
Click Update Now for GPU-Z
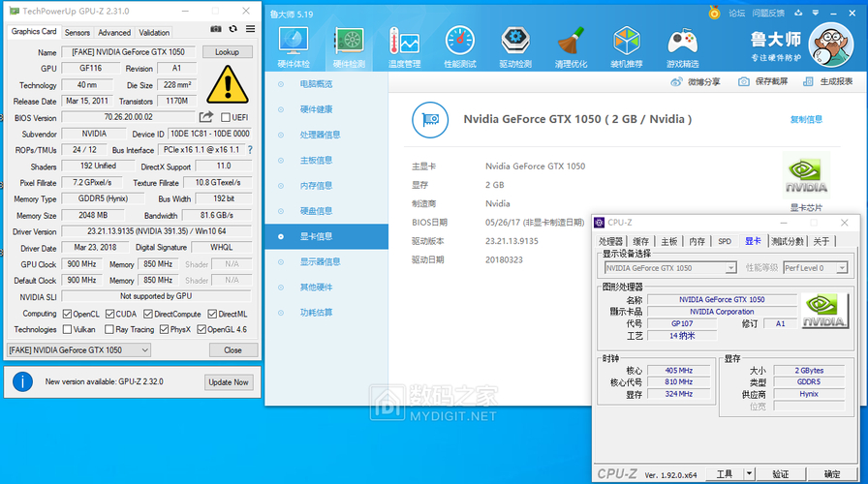[x=228, y=382]
